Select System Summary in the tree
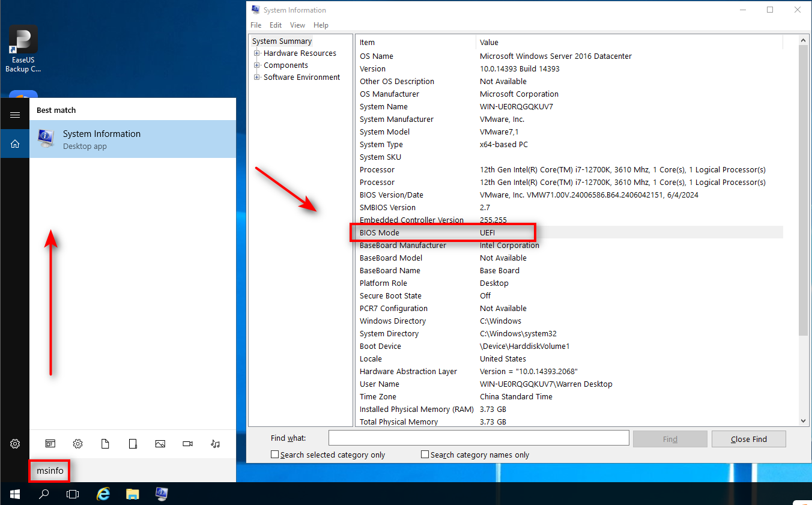 [282, 41]
